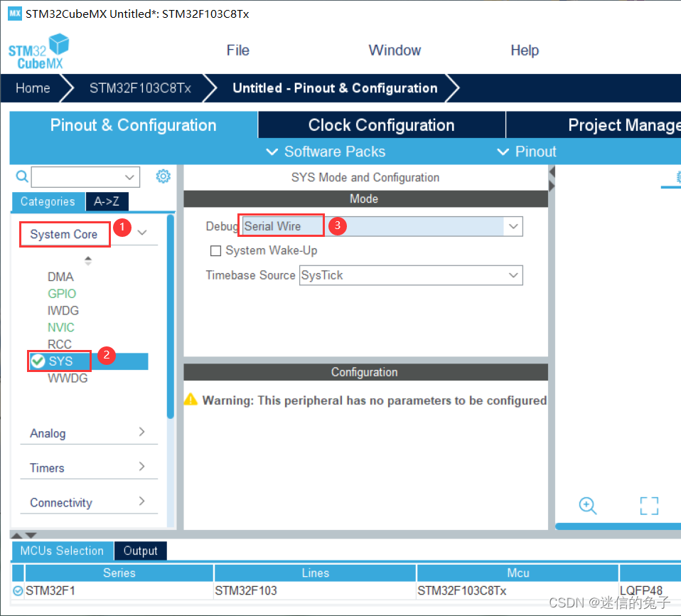Open the Pinout dropdown menu
The width and height of the screenshot is (681, 616).
tap(527, 152)
